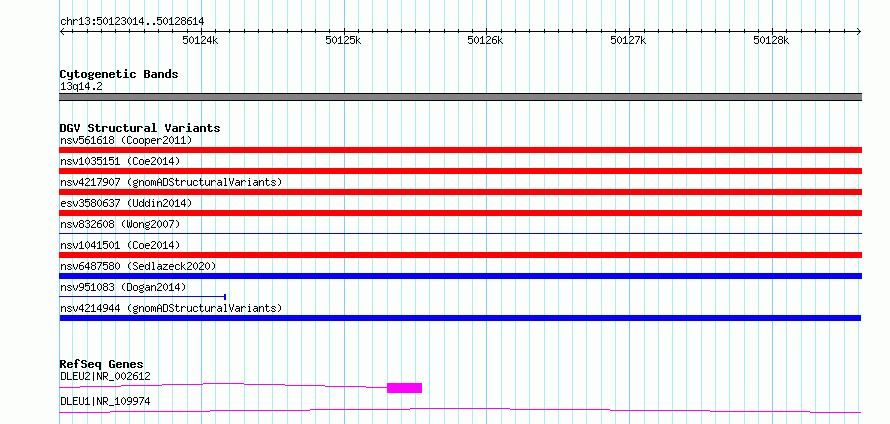Image resolution: width=890 pixels, height=424 pixels.
Task: Click the Cytogenetic Bands track title
Action: coord(119,74)
